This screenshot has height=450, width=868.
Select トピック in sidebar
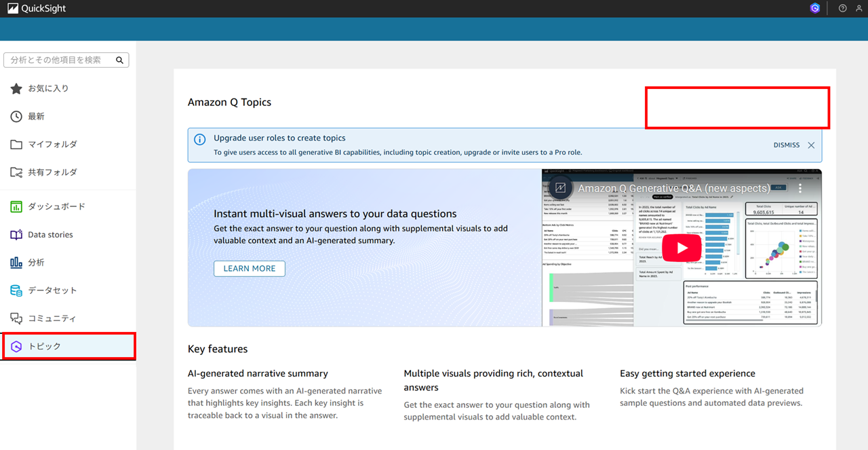(68, 346)
